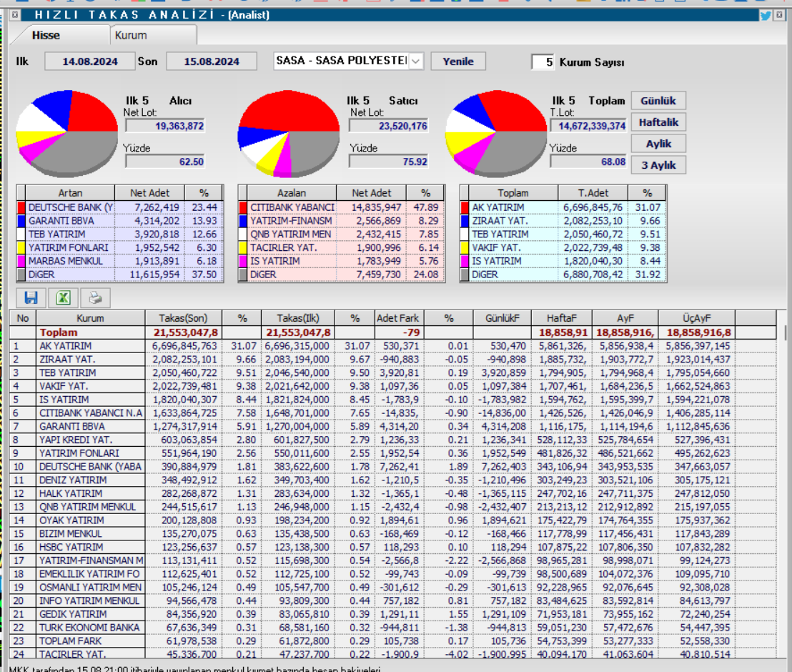Click the Ilk date field 14.08.2024

pyautogui.click(x=89, y=61)
